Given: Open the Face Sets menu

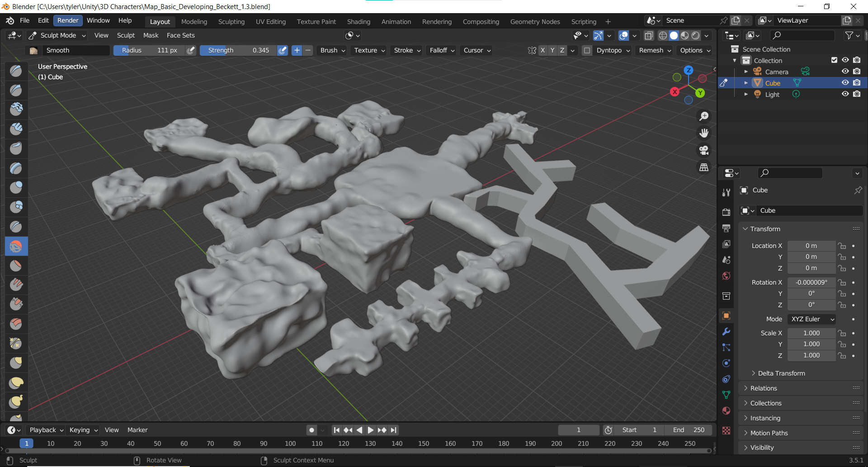Looking at the screenshot, I should pos(180,35).
